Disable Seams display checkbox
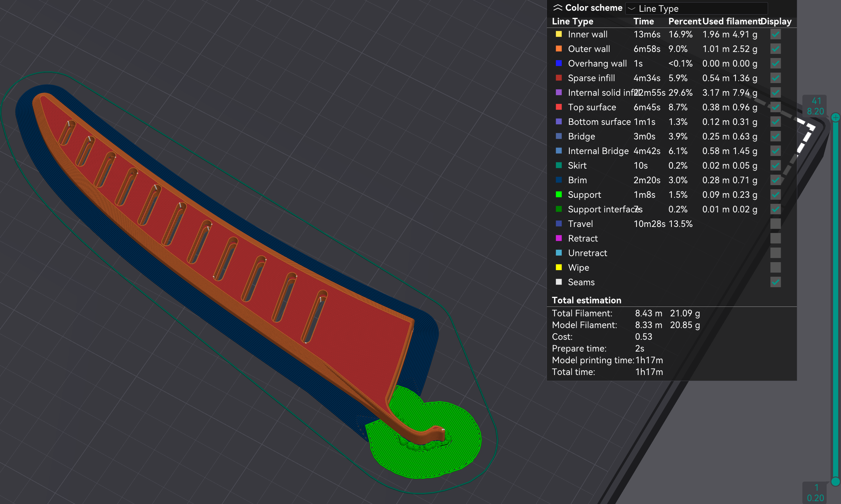The height and width of the screenshot is (504, 841). tap(775, 282)
